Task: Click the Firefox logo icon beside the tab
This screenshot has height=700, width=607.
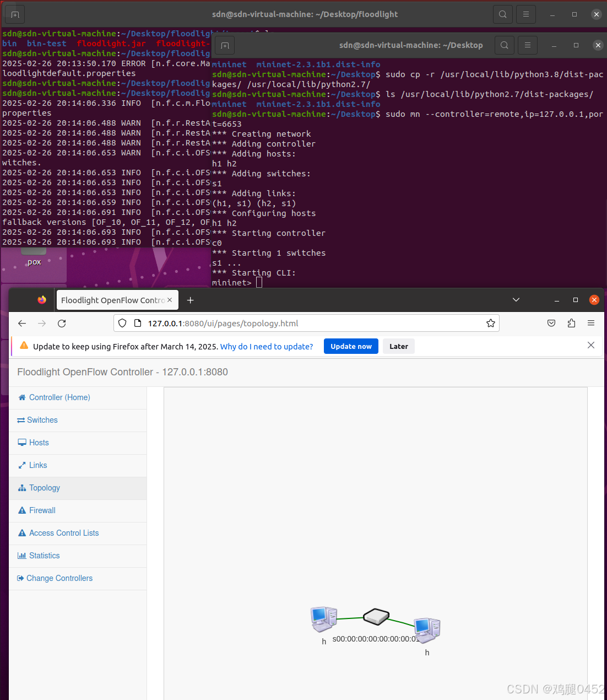Action: click(42, 300)
